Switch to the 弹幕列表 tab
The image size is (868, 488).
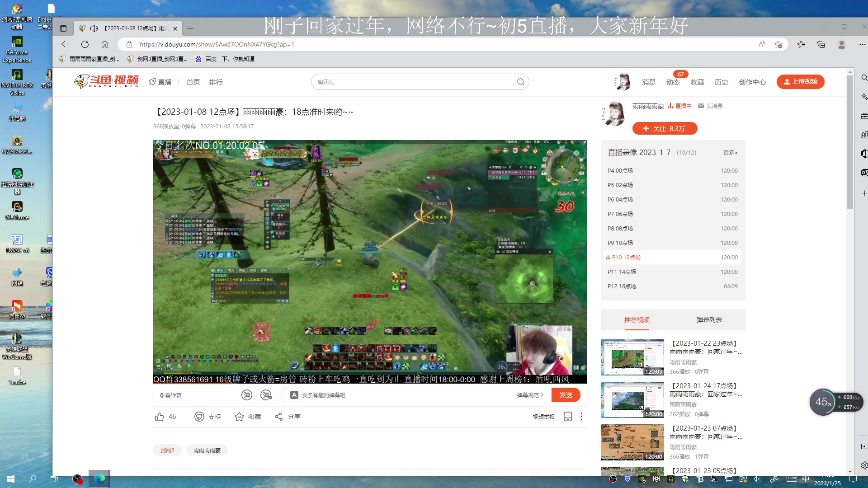pos(709,320)
